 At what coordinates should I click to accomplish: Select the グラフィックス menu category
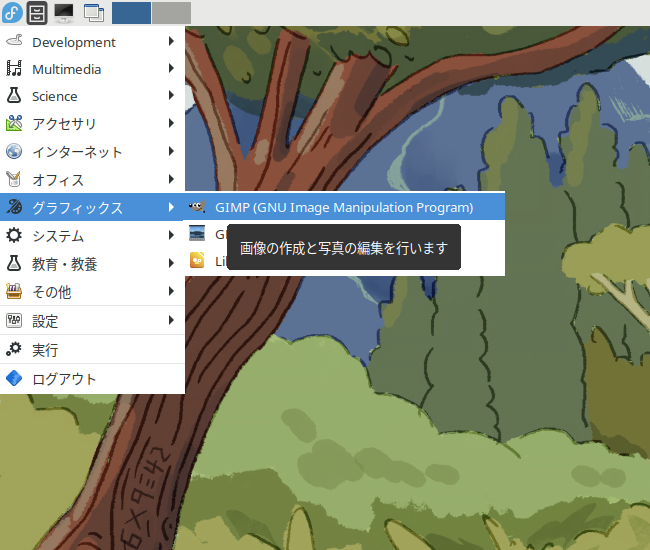click(92, 207)
